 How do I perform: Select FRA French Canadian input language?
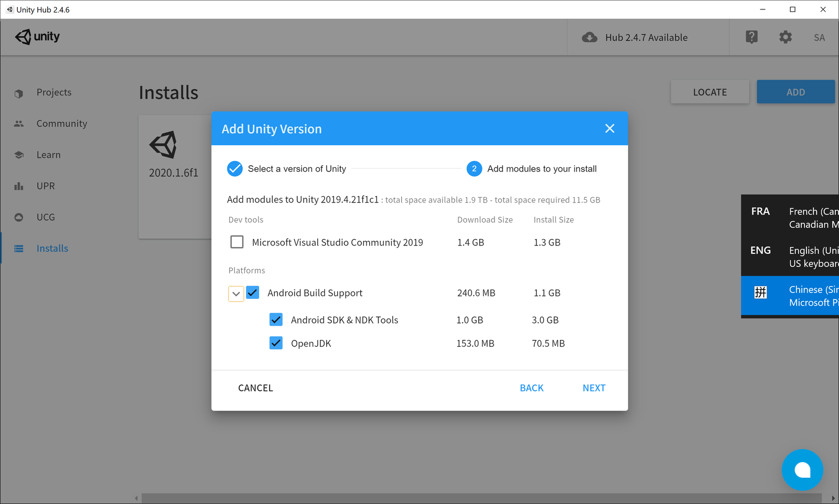(x=790, y=218)
